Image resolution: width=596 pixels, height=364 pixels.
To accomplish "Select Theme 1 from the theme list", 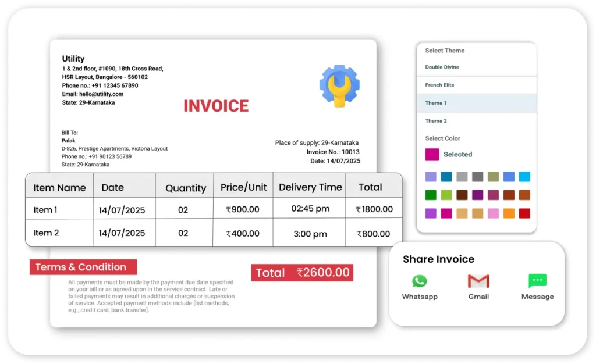I will click(x=437, y=103).
